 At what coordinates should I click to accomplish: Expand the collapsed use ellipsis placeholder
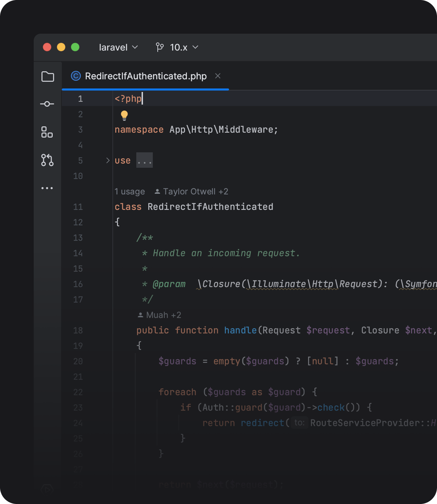[x=144, y=160]
